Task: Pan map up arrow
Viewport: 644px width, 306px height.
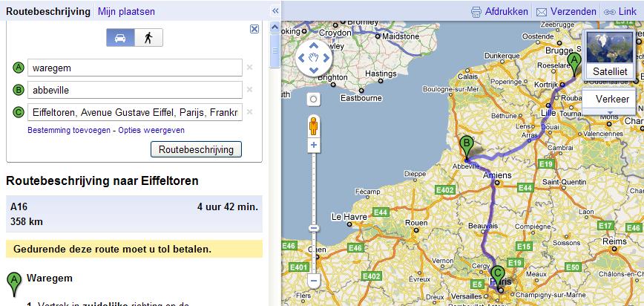Action: [313, 45]
